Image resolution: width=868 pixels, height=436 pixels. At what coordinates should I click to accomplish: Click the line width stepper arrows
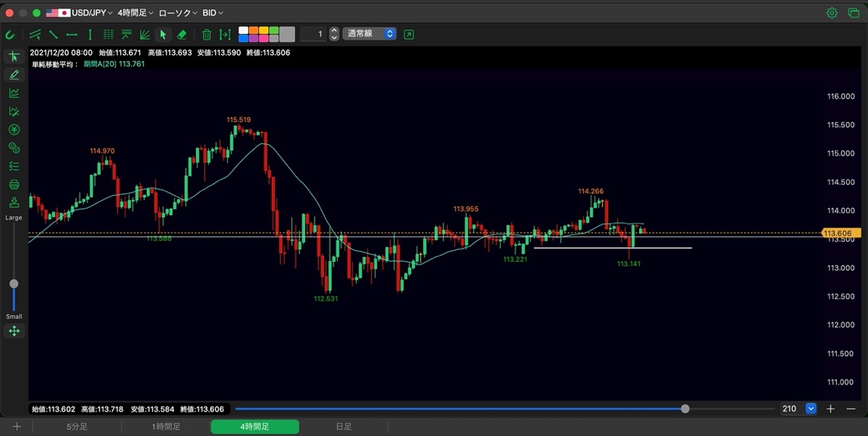tap(333, 34)
